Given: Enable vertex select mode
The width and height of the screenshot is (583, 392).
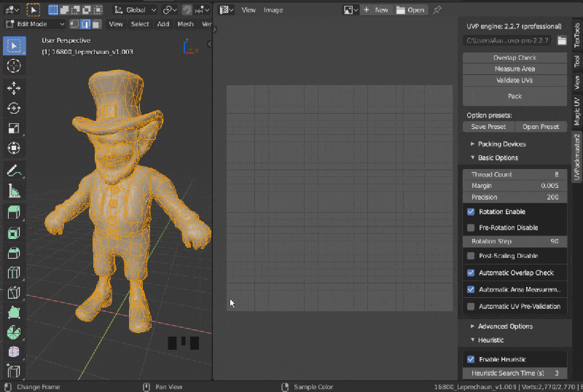Looking at the screenshot, I should click(74, 24).
